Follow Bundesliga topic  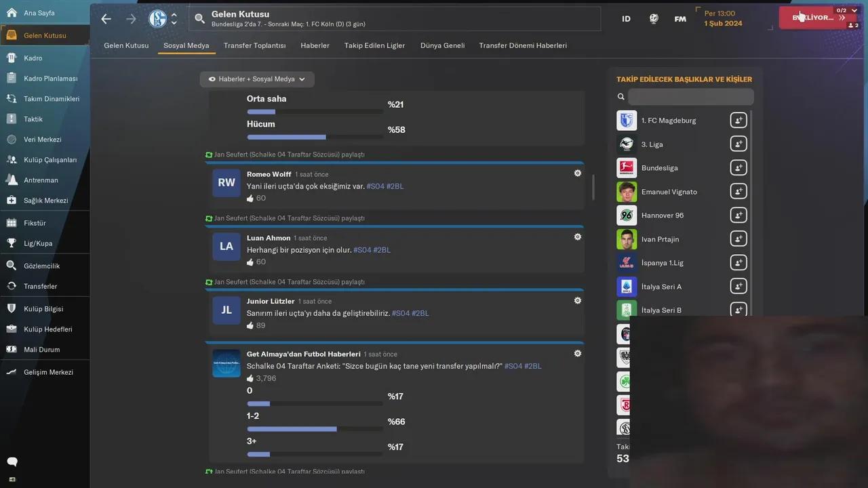click(x=738, y=167)
